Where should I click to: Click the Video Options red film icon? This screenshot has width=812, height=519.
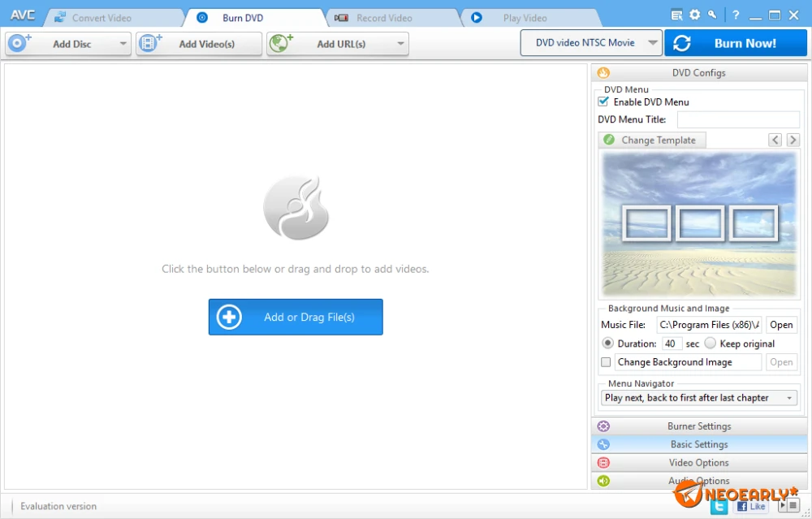pos(603,462)
